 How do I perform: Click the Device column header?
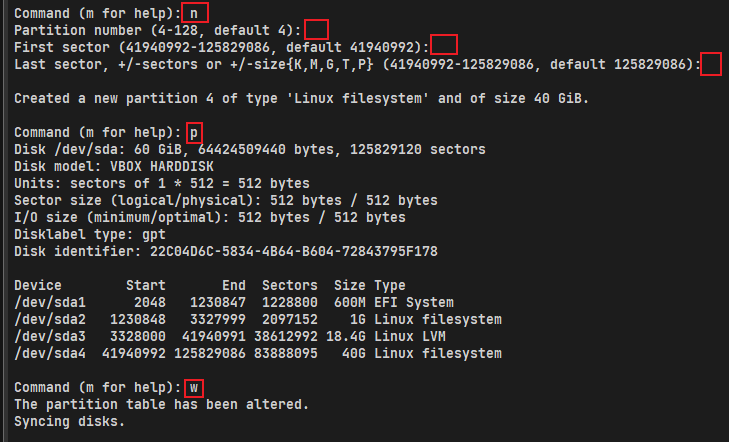39,285
